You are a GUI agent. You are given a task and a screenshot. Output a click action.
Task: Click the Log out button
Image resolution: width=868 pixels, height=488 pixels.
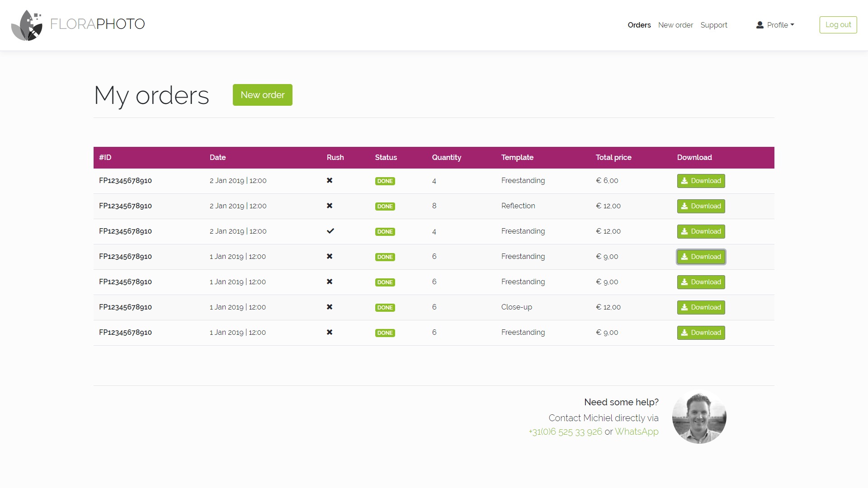pos(838,25)
